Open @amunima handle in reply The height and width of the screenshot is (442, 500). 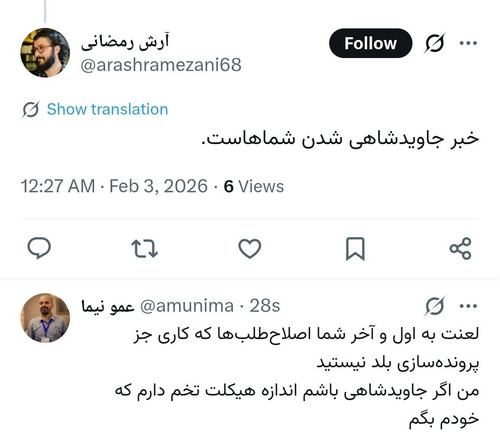(187, 306)
